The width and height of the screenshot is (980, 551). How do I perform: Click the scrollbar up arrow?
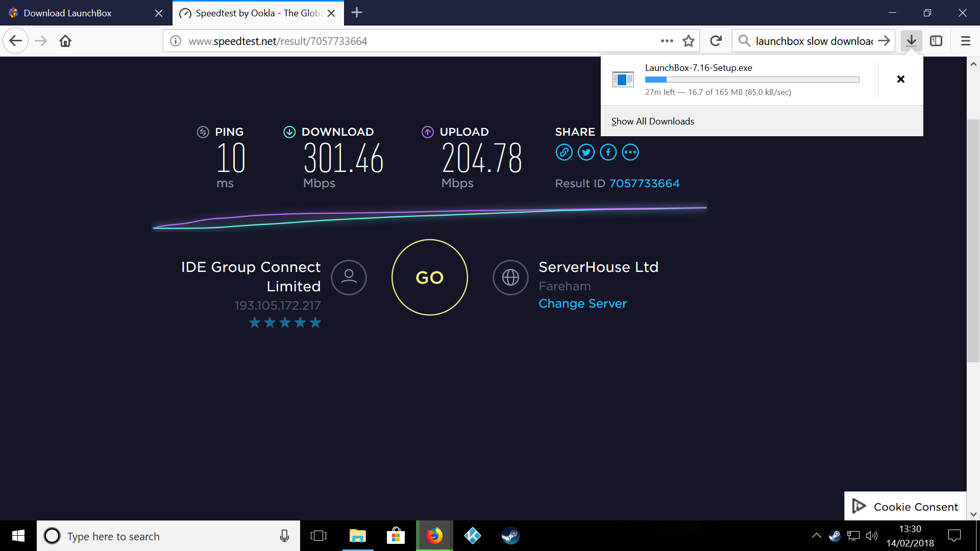click(973, 64)
